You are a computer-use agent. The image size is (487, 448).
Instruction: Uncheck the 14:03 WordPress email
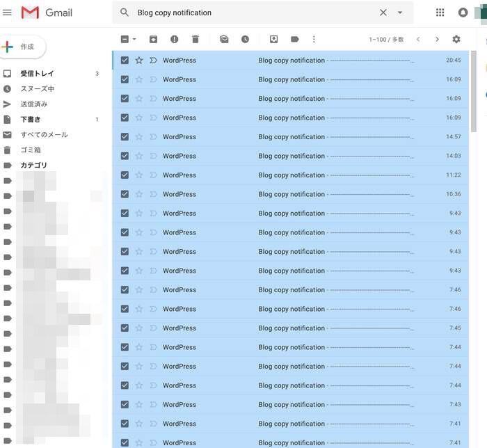coord(125,156)
